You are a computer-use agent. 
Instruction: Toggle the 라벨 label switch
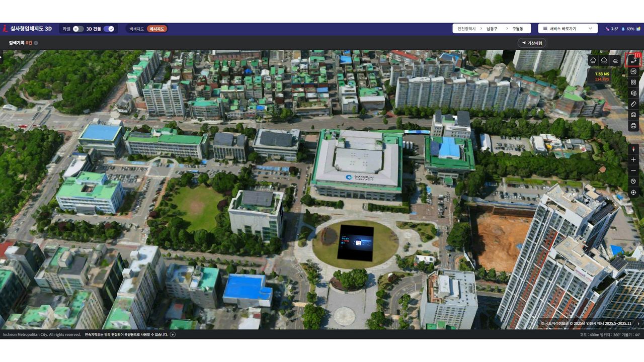pos(78,29)
